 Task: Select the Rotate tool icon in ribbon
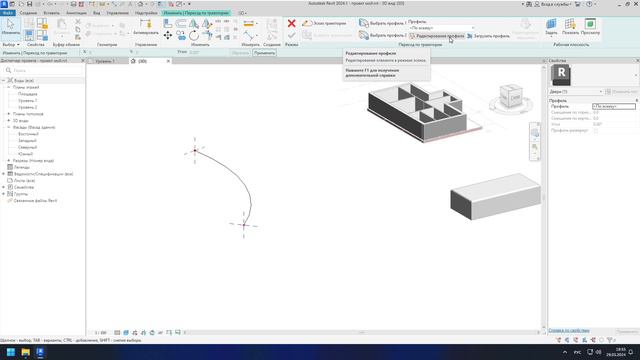coord(194,36)
